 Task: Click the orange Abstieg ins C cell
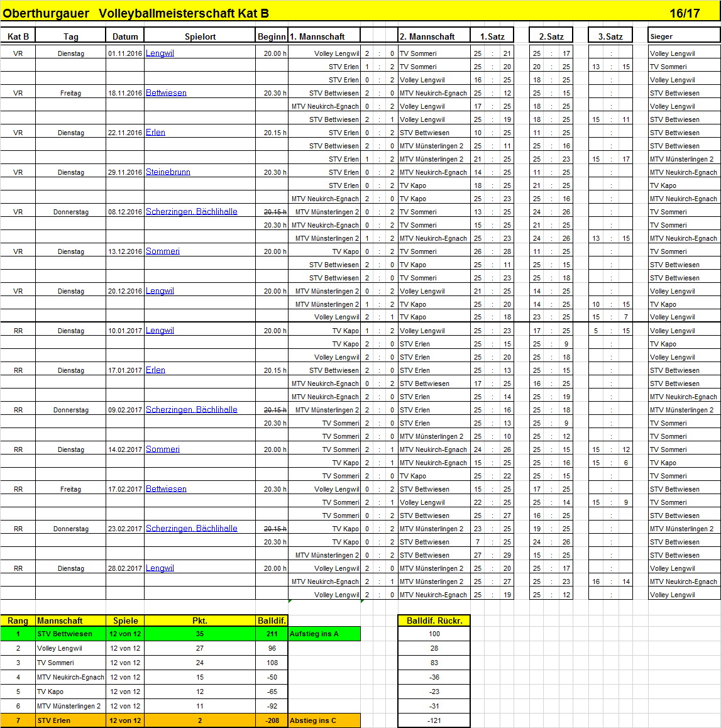pos(324,720)
